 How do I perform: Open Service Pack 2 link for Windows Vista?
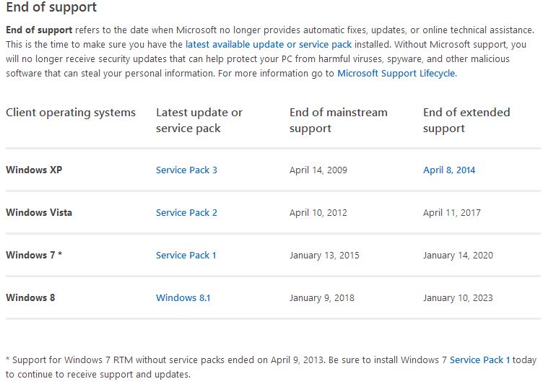click(186, 213)
